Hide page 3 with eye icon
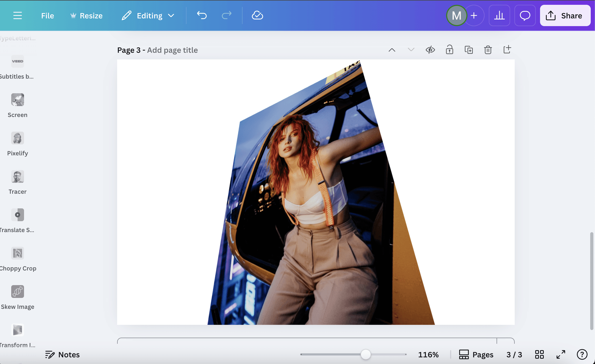This screenshot has width=595, height=364. tap(430, 50)
